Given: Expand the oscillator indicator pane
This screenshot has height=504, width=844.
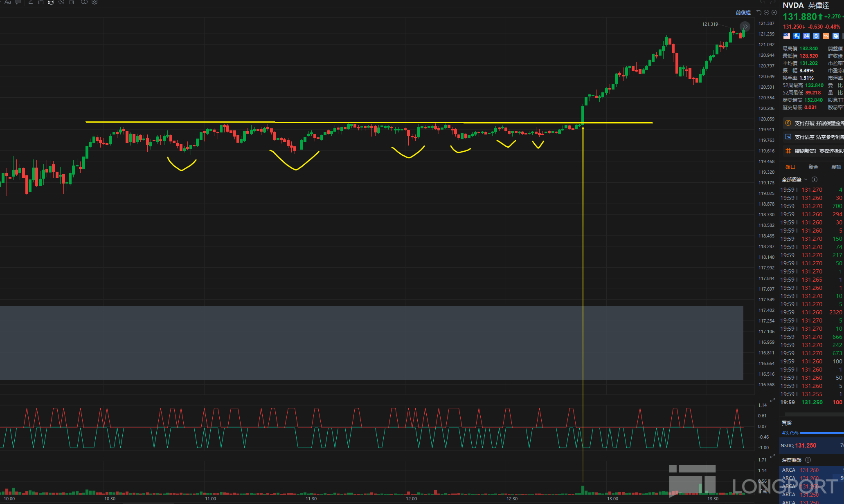Looking at the screenshot, I should coord(772,400).
